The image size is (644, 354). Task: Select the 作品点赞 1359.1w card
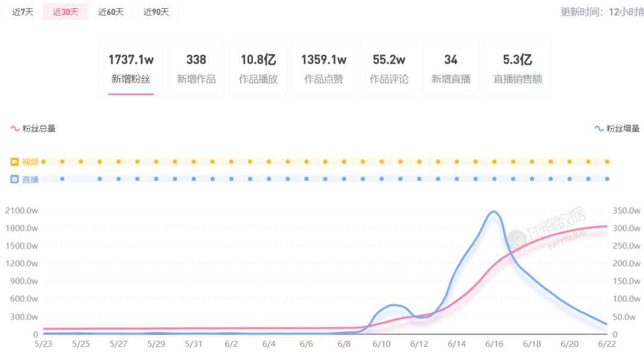[x=324, y=69]
